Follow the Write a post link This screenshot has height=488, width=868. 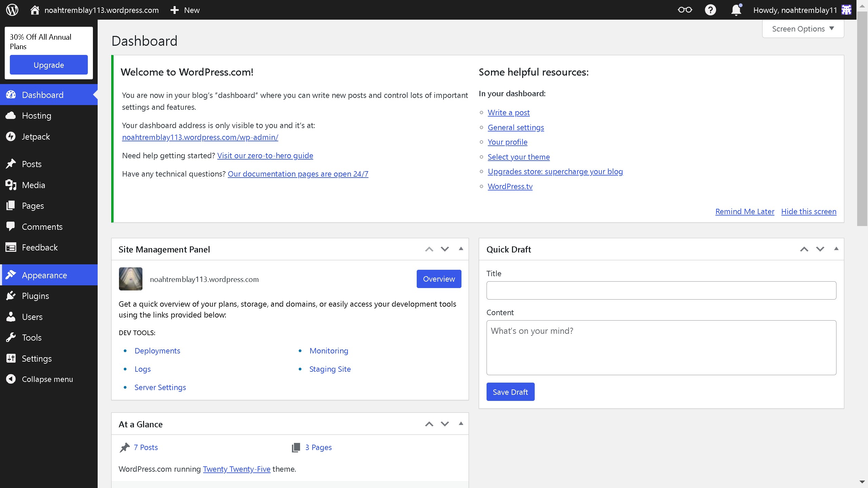508,113
